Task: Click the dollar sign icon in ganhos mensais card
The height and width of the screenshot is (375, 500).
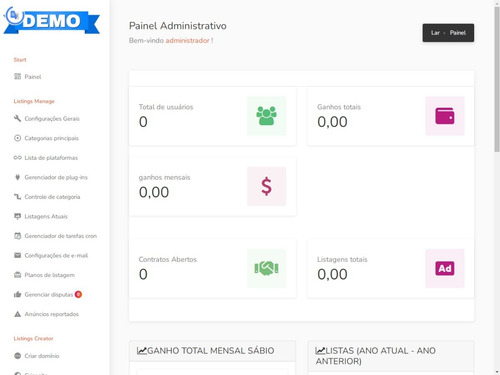Action: pyautogui.click(x=266, y=186)
